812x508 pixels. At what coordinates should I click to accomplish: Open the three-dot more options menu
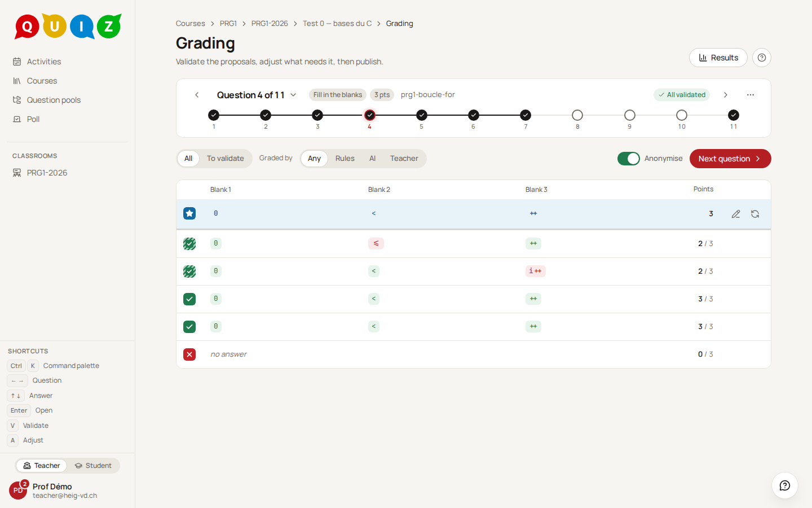click(x=751, y=95)
